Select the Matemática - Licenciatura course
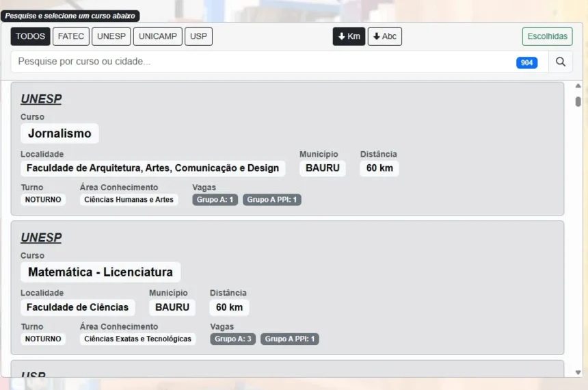Image resolution: width=588 pixels, height=390 pixels. [x=101, y=272]
